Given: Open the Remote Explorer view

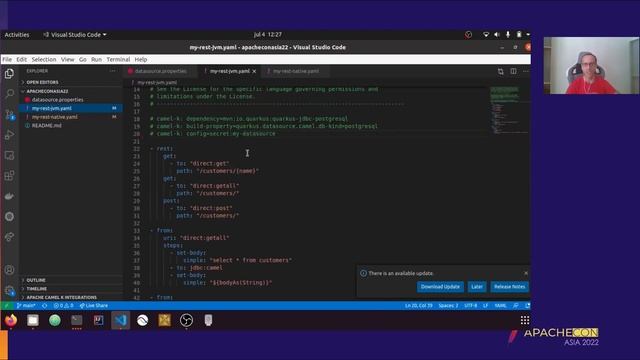Looking at the screenshot, I should pos(9,156).
